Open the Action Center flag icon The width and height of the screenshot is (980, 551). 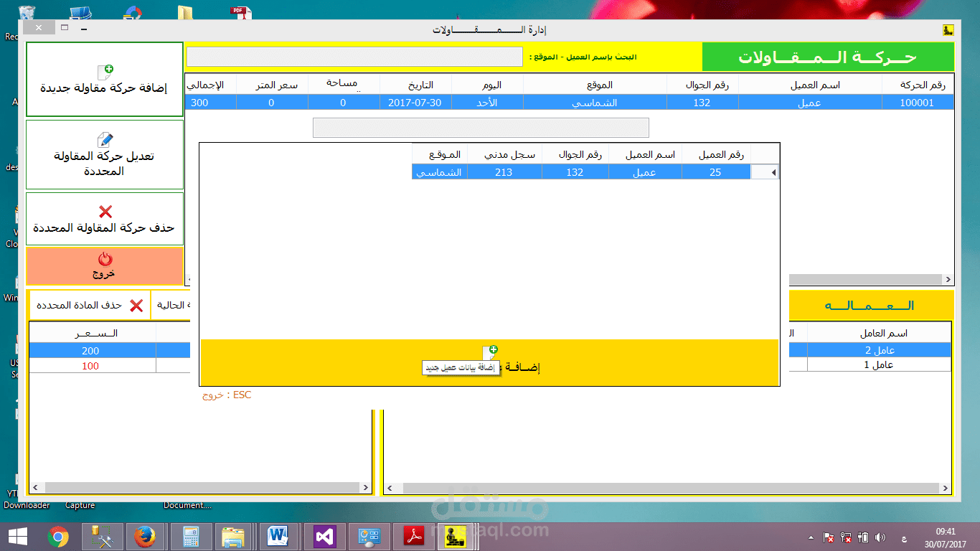click(x=828, y=537)
